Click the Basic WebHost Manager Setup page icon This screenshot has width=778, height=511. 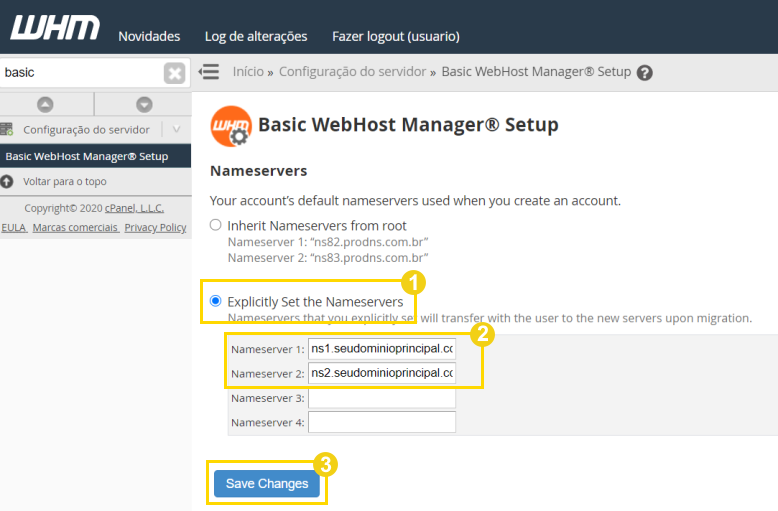231,126
